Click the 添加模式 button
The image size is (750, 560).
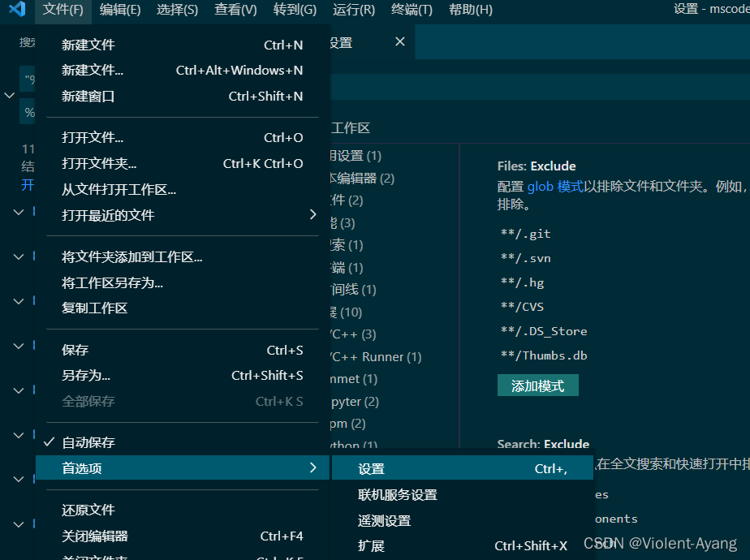pyautogui.click(x=537, y=386)
